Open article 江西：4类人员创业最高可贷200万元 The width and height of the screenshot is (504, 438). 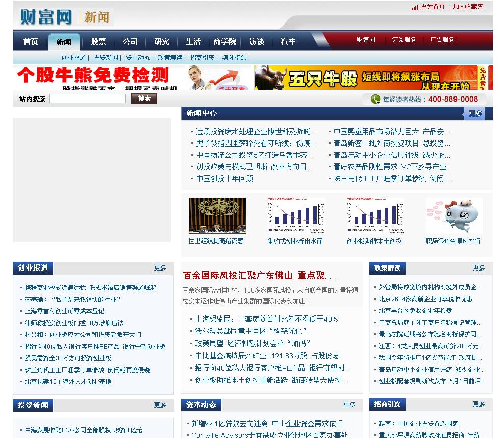click(x=429, y=346)
